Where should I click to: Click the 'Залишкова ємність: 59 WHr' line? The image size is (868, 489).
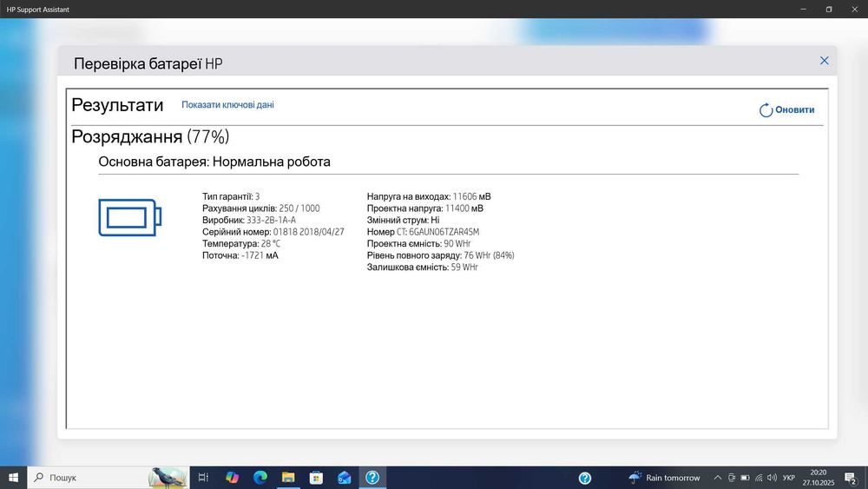click(x=423, y=267)
